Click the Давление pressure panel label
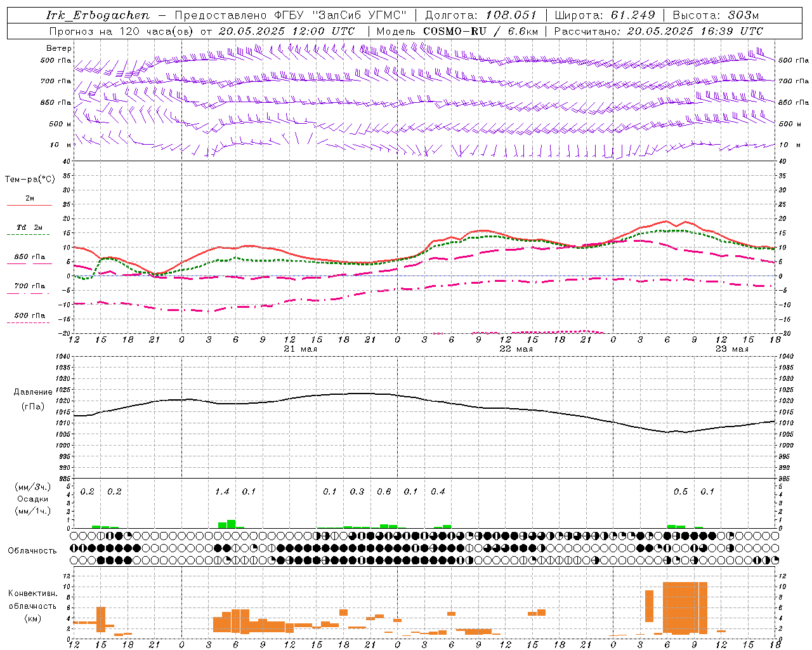 coord(33,392)
